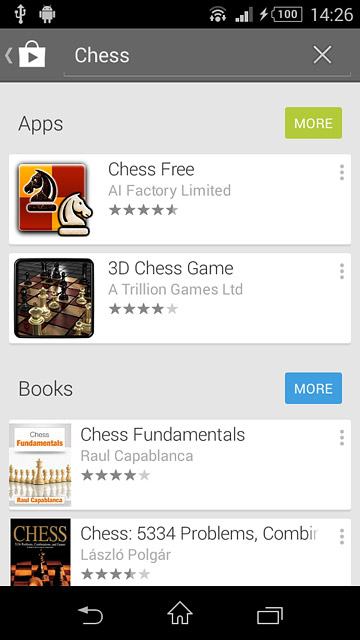Tap the Play Store bag icon
The image size is (360, 640).
[x=32, y=55]
